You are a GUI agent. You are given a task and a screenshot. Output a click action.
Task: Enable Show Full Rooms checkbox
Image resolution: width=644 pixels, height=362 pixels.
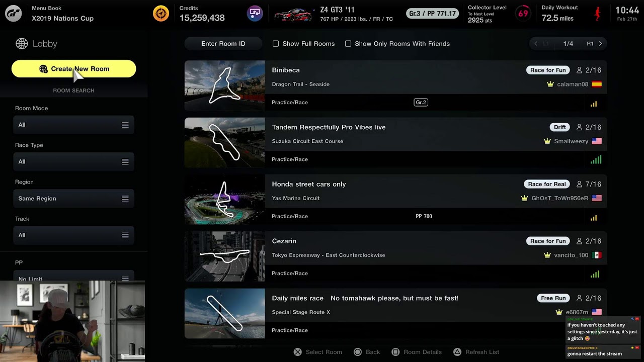tap(276, 44)
